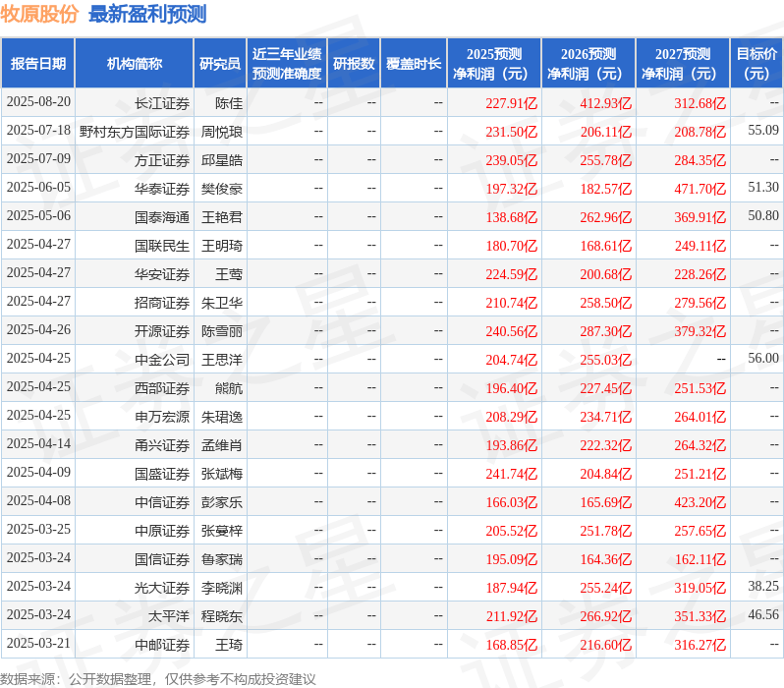
Task: Click value 284.35亿
Action: [700, 160]
